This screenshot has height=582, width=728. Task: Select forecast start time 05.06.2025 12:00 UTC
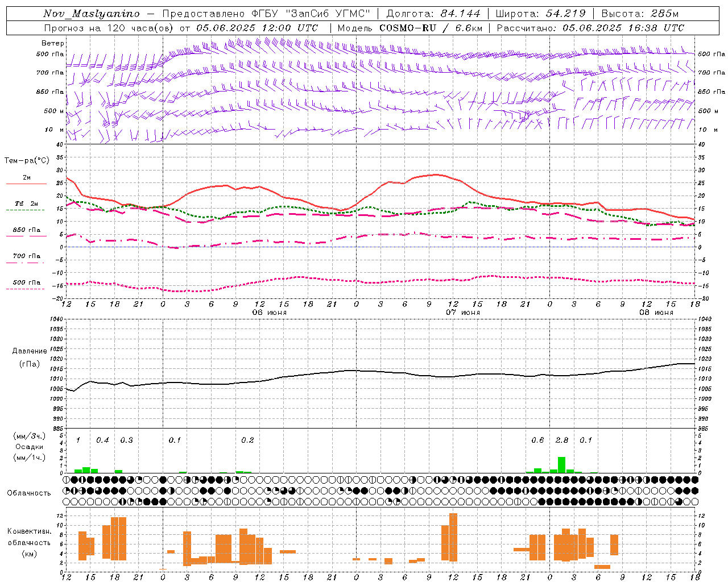click(257, 28)
